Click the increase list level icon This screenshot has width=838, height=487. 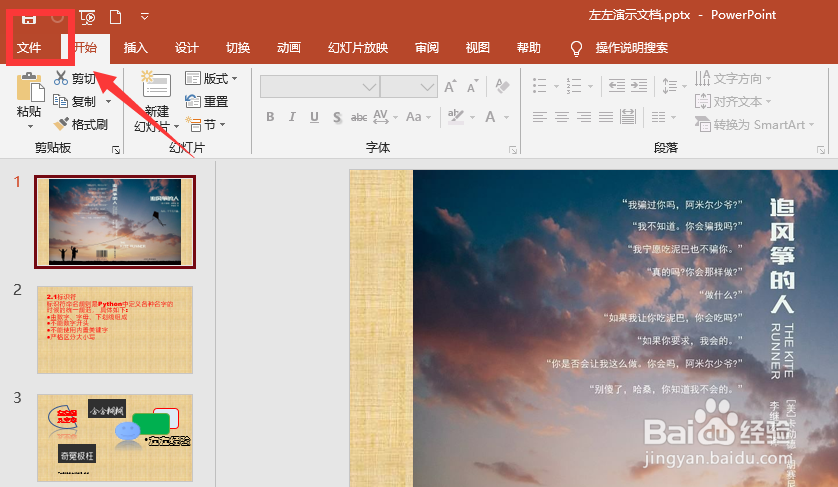[639, 86]
